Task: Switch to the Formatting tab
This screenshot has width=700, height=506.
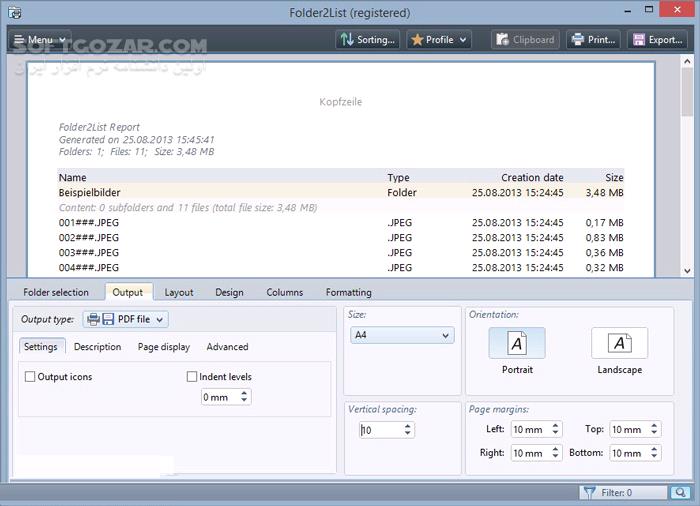Action: (348, 292)
